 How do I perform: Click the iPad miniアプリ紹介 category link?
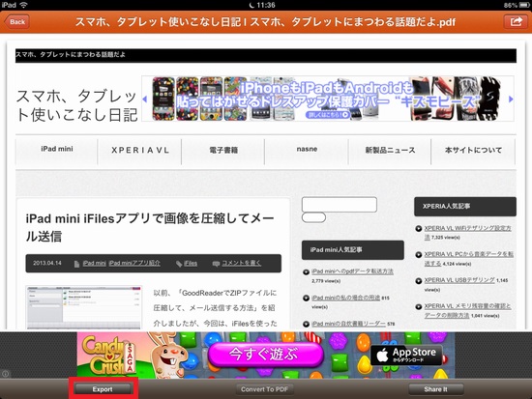tap(134, 263)
